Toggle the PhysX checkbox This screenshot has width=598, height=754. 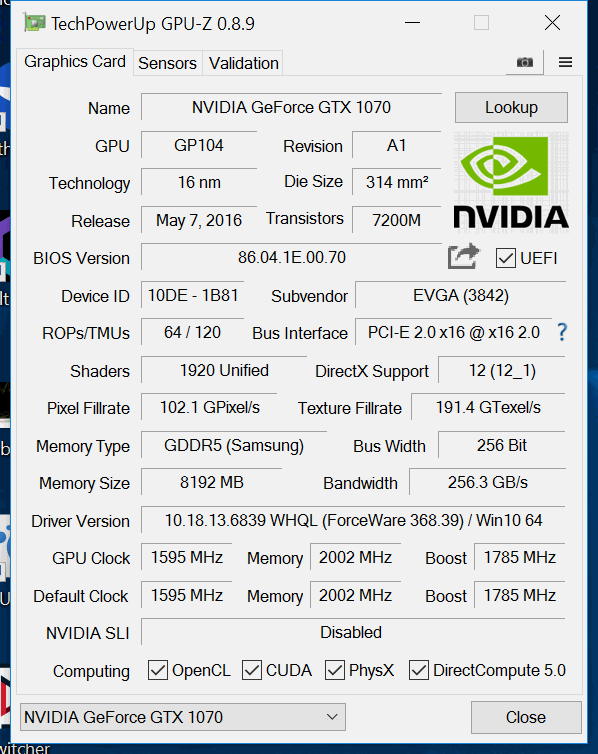click(x=335, y=670)
